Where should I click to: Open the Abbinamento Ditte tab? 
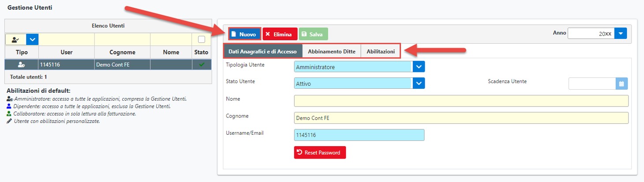(332, 51)
